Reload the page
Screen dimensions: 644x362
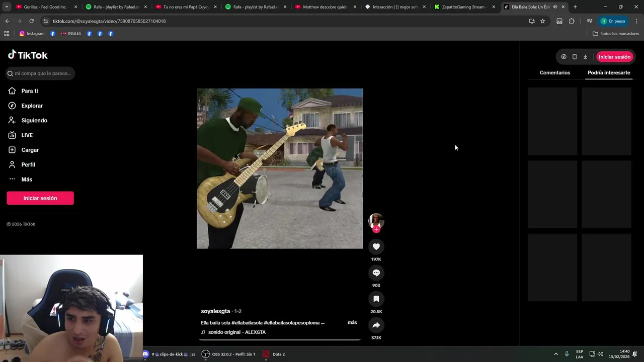31,21
